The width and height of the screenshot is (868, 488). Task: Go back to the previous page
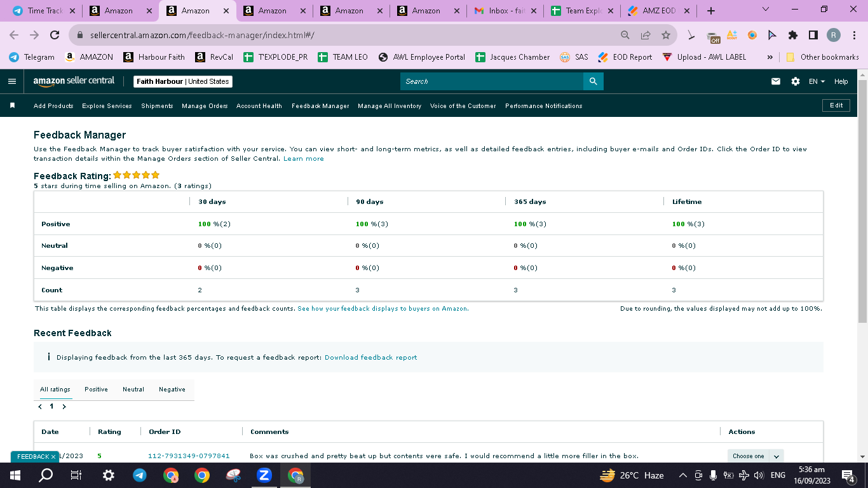(14, 35)
